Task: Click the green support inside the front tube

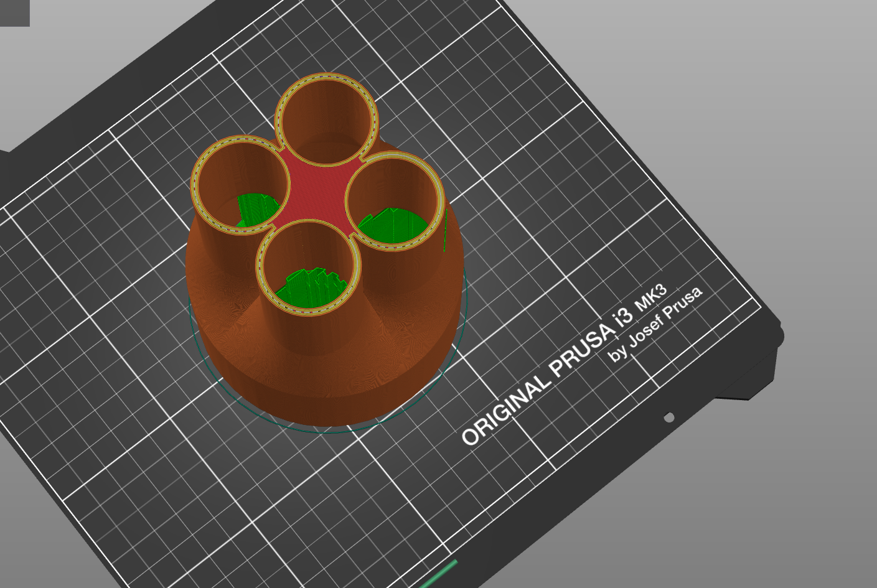Action: pyautogui.click(x=311, y=289)
